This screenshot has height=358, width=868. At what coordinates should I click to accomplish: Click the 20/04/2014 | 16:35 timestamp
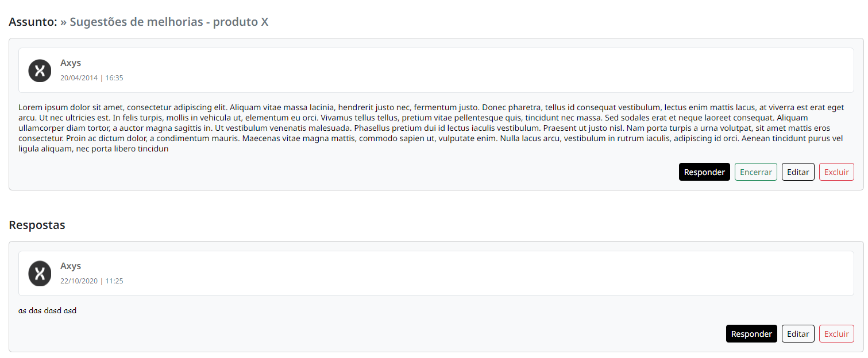coord(92,78)
